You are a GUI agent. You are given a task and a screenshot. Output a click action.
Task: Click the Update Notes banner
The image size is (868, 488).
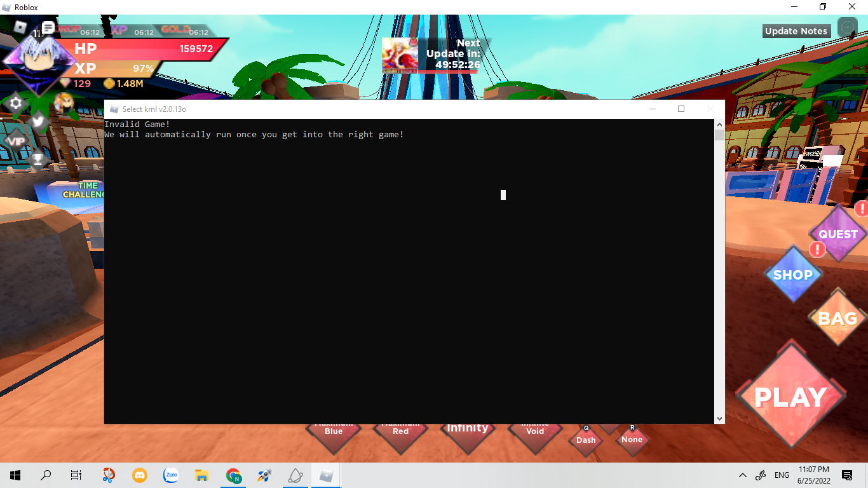pyautogui.click(x=796, y=30)
